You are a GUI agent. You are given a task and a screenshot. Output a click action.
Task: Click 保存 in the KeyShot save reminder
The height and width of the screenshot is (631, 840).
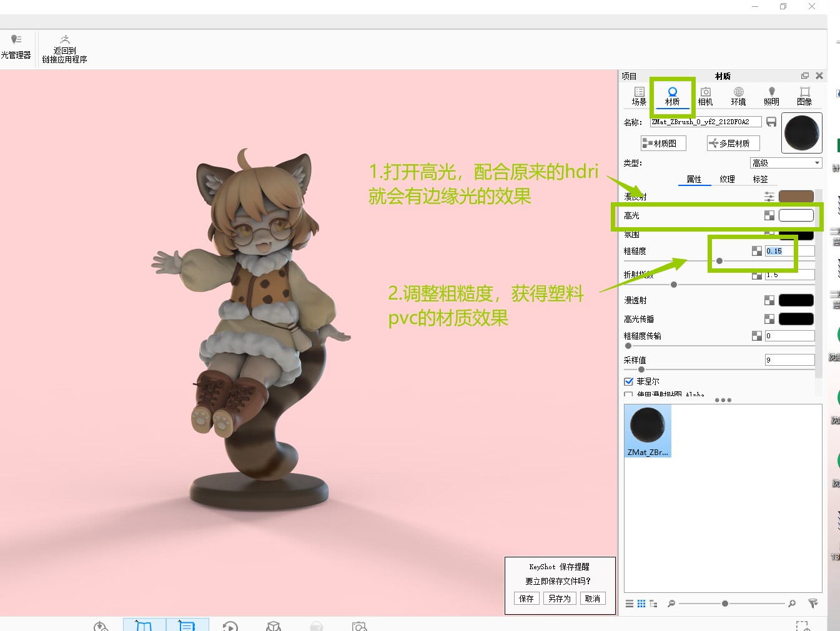click(x=526, y=599)
